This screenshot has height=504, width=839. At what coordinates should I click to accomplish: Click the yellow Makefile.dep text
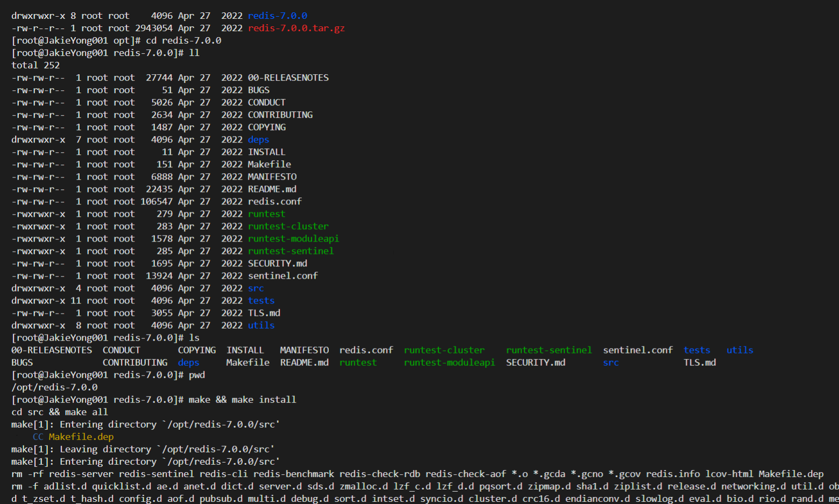click(81, 436)
